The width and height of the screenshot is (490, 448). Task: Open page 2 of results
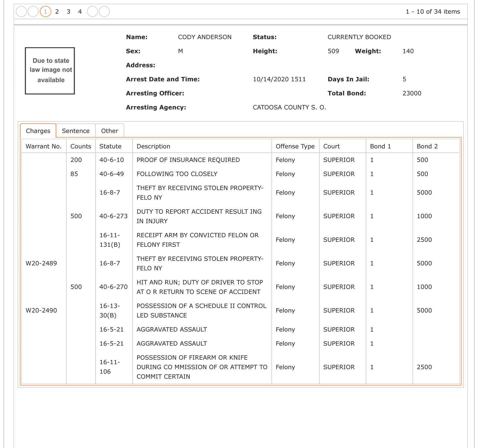[x=57, y=12]
